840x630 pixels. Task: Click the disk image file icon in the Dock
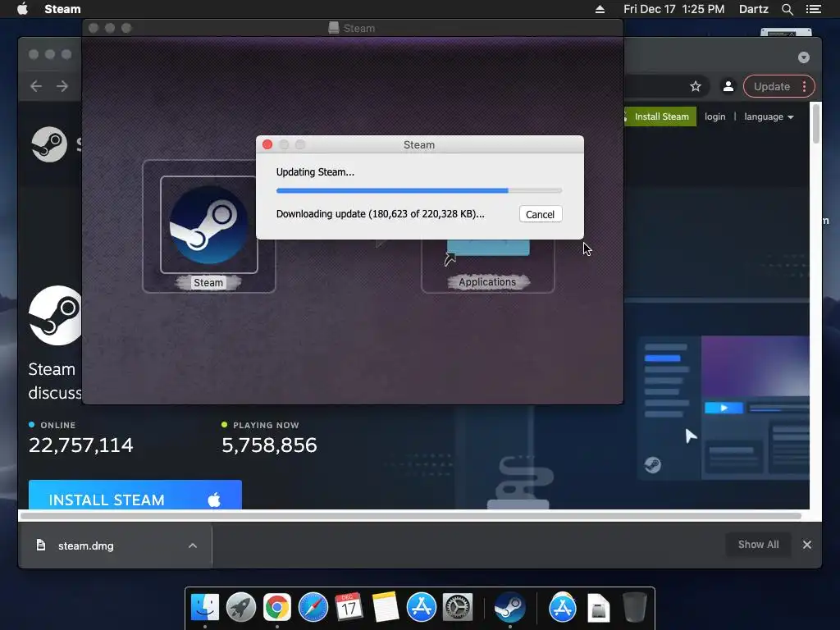tap(598, 608)
